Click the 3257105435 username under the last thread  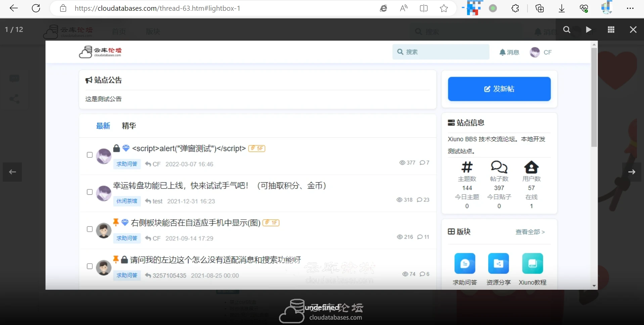[x=169, y=276]
